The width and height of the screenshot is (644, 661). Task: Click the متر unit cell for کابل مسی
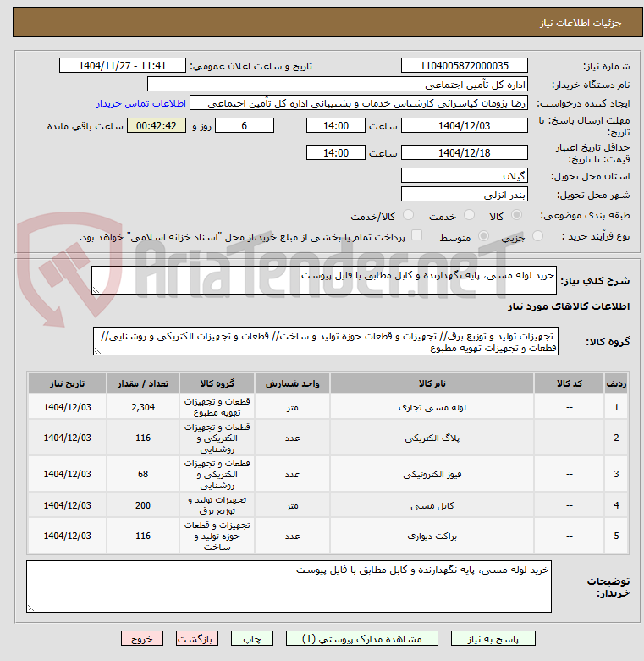pos(292,505)
